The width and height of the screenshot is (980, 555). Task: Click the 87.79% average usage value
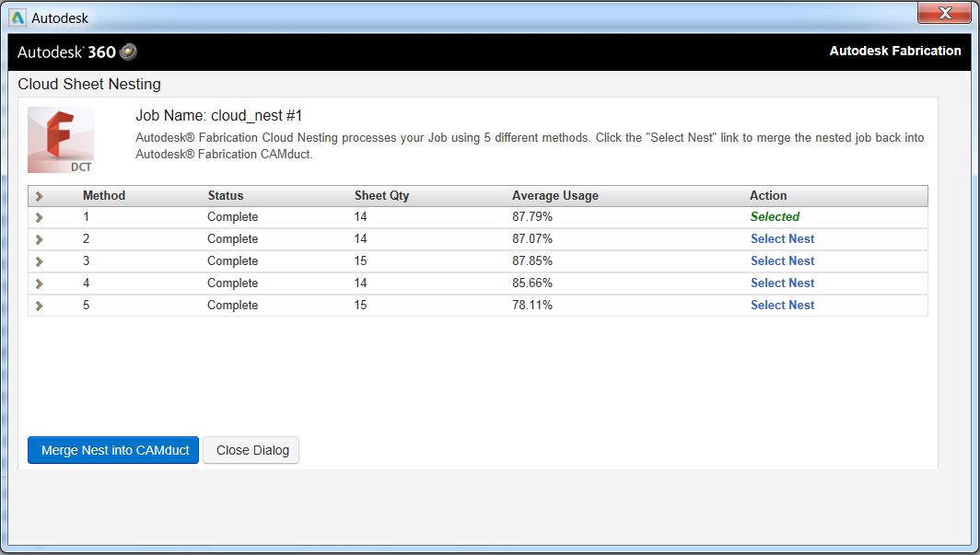click(532, 216)
